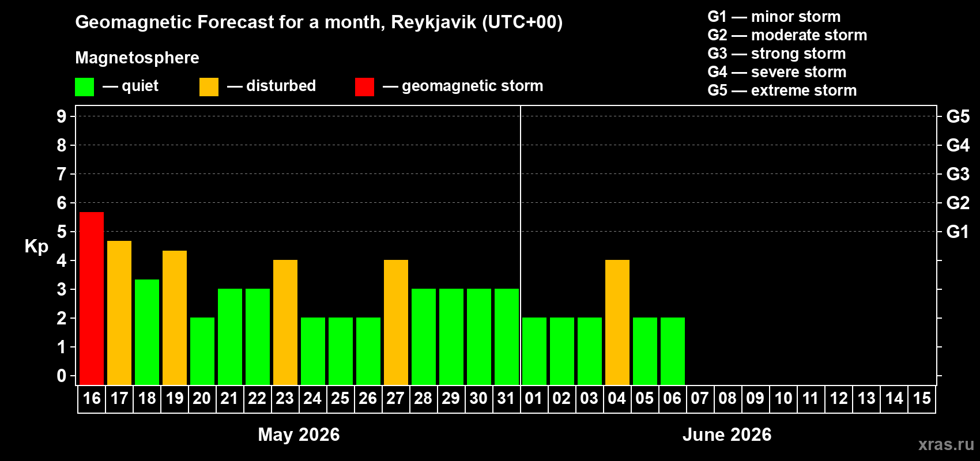Select the green bar for May 28
Image resolution: width=980 pixels, height=461 pixels.
tap(424, 337)
